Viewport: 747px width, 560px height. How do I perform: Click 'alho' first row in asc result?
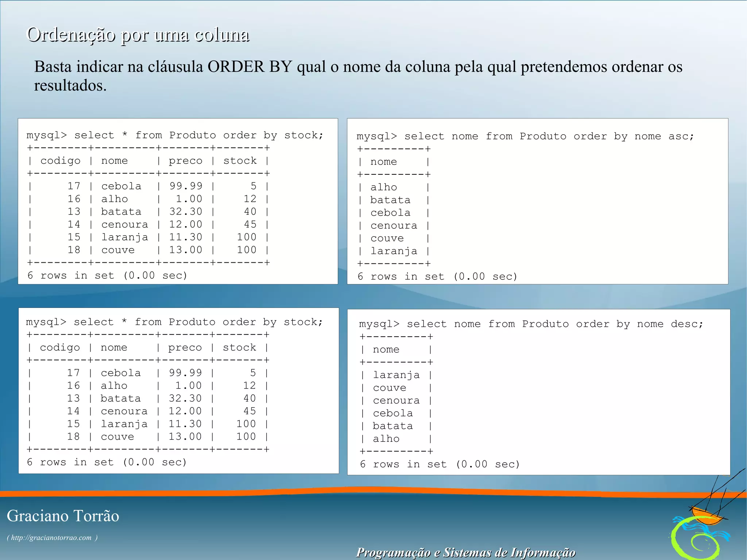(x=384, y=187)
